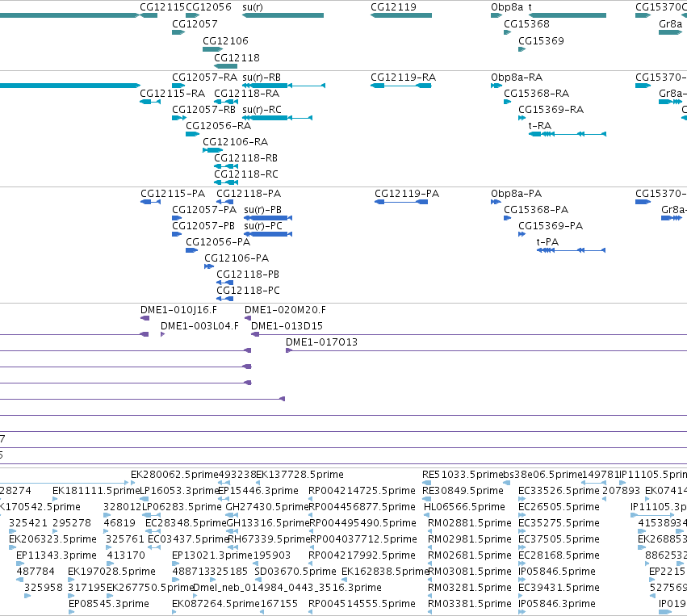Open the CG12057-PA protein

click(x=177, y=218)
